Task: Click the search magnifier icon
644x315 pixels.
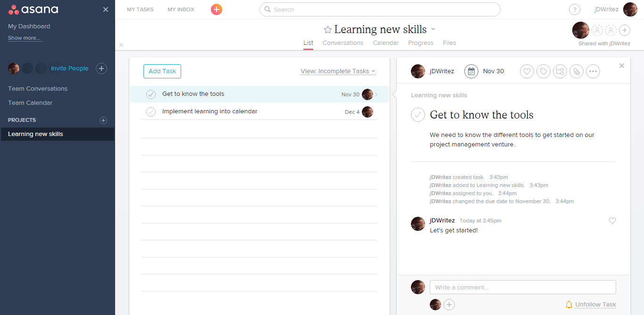Action: tap(268, 9)
